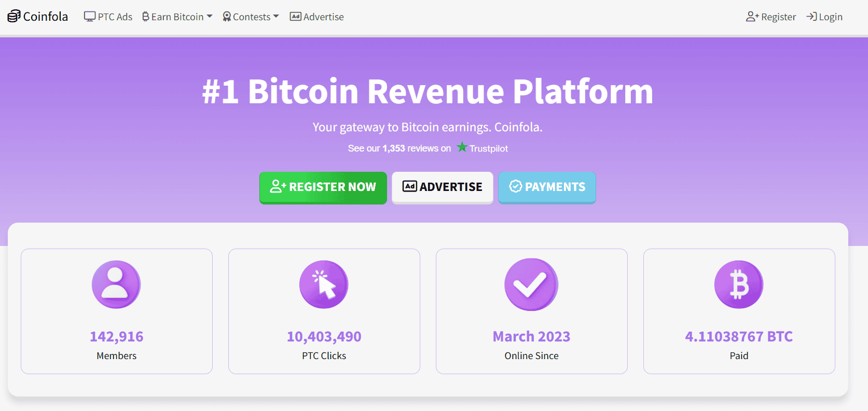Click the purple Bitcoin Paid icon
The image size is (868, 411).
739,284
